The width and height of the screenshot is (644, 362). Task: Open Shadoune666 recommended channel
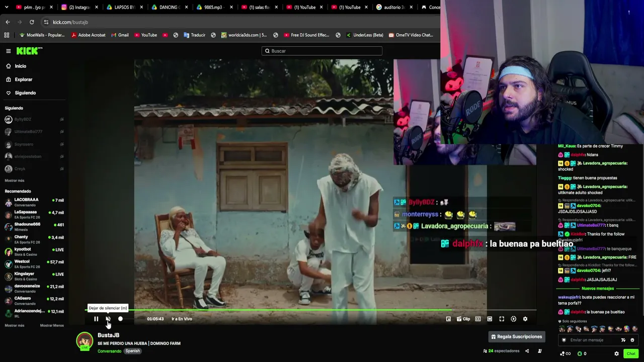(x=34, y=227)
